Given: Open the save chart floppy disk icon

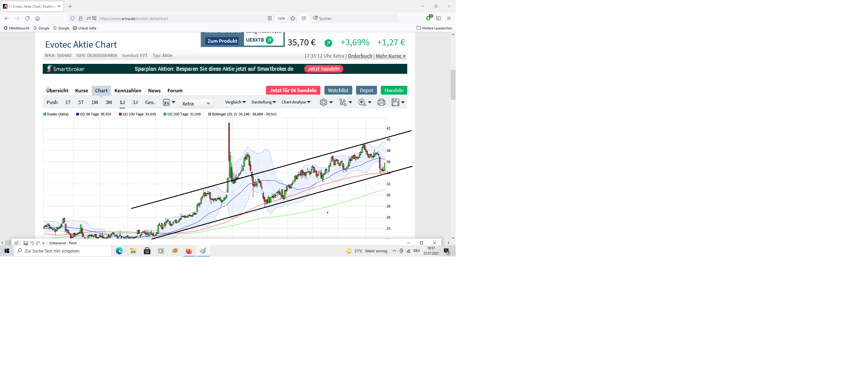Looking at the screenshot, I should point(395,103).
